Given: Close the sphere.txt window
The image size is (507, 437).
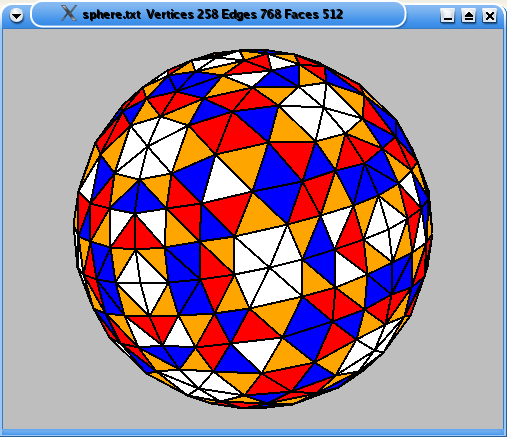Looking at the screenshot, I should pos(490,15).
